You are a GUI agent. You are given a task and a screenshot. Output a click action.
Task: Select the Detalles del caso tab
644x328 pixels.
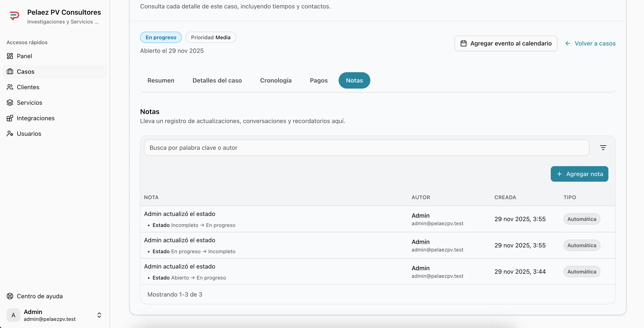pyautogui.click(x=217, y=80)
